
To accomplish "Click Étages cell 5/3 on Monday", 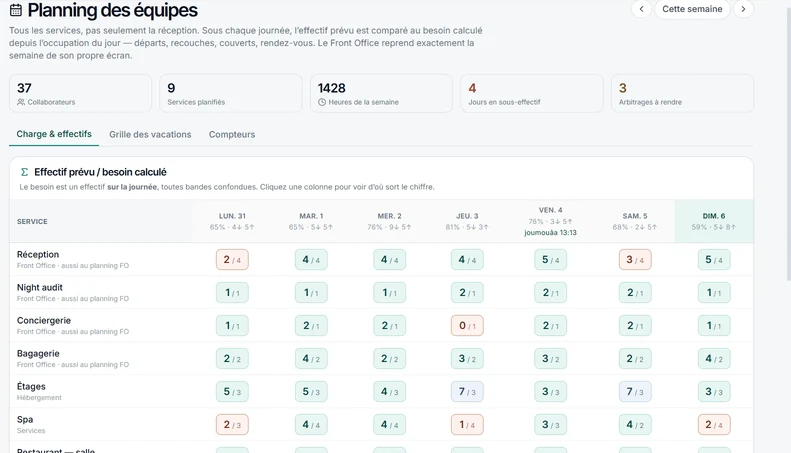I will pyautogui.click(x=232, y=391).
